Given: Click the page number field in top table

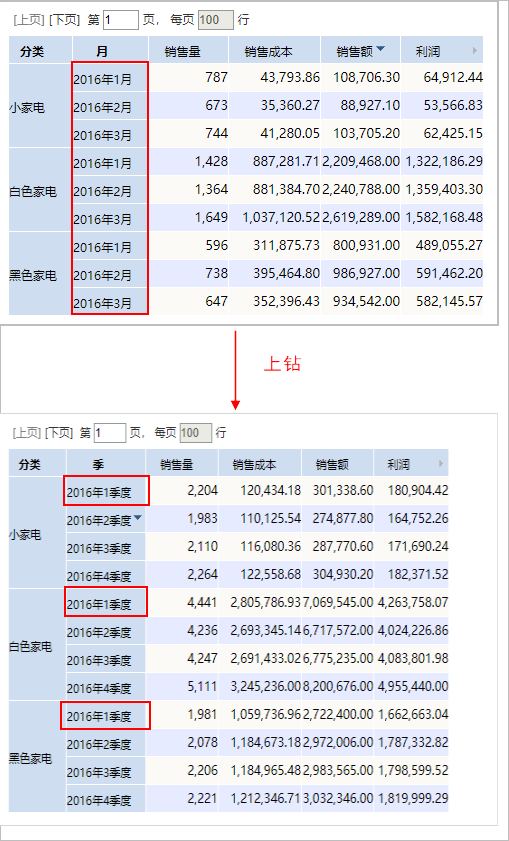Looking at the screenshot, I should pyautogui.click(x=121, y=20).
